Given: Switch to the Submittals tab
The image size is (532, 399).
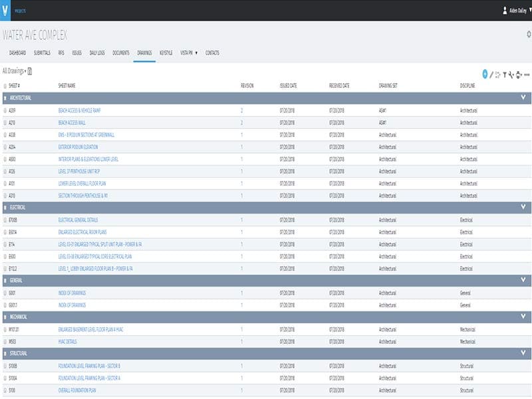Looking at the screenshot, I should (42, 53).
